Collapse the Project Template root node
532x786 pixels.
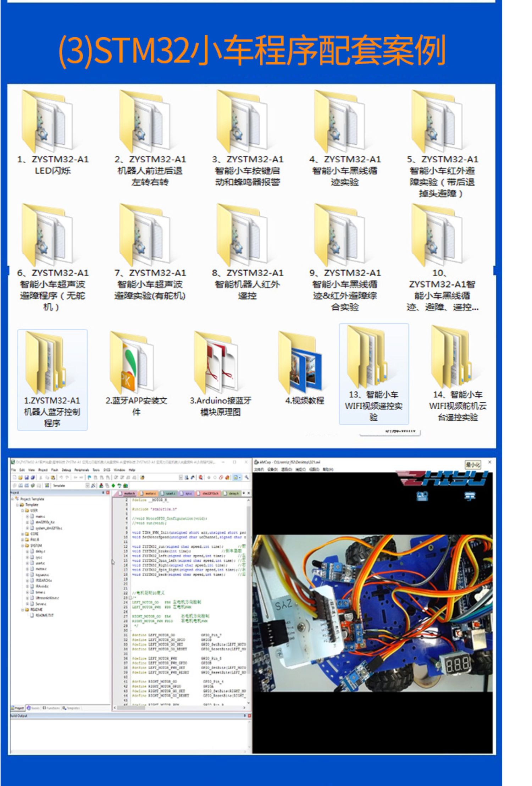tap(13, 499)
